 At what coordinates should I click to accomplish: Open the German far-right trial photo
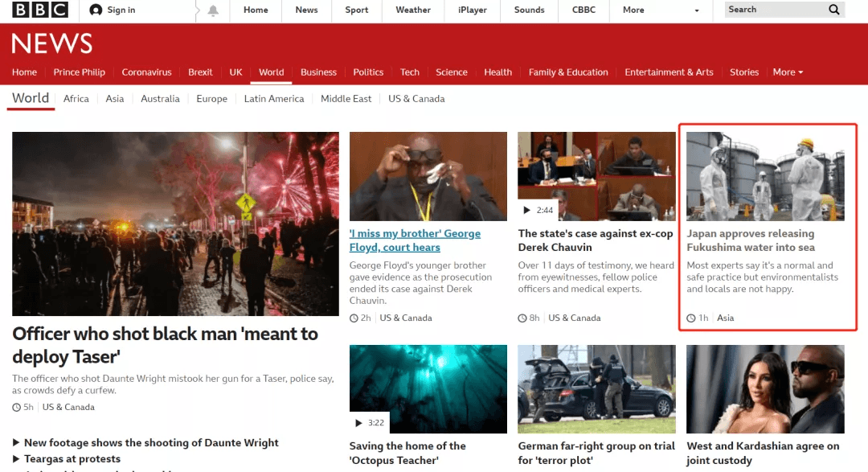tap(596, 389)
